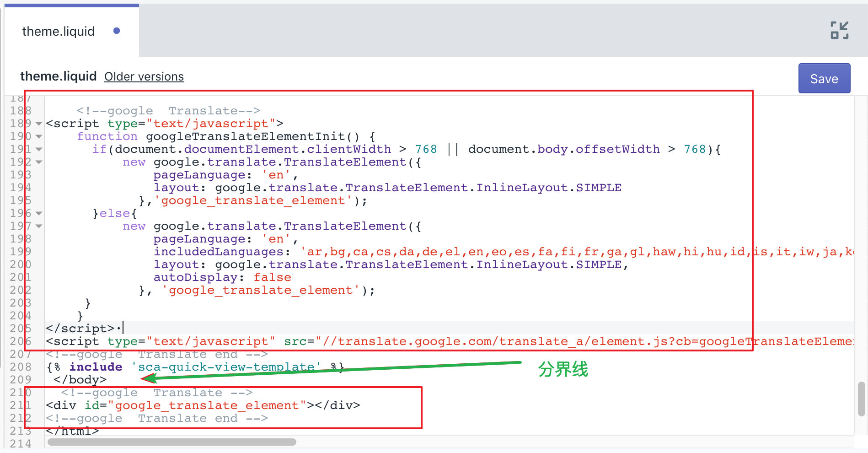The image size is (868, 453).
Task: Collapse the fold arrow on line 192
Action: pos(39,162)
